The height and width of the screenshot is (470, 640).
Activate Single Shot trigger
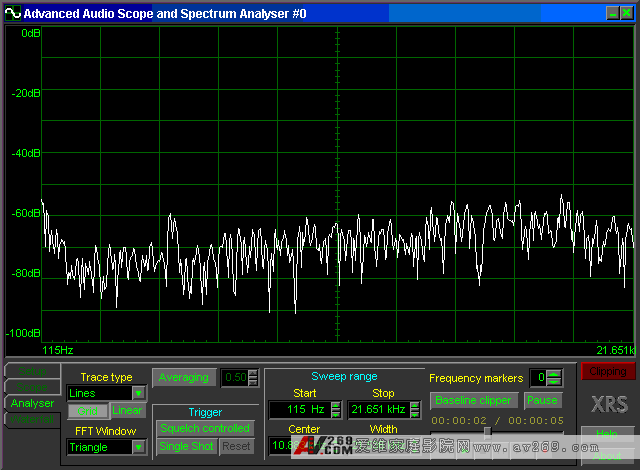point(186,446)
